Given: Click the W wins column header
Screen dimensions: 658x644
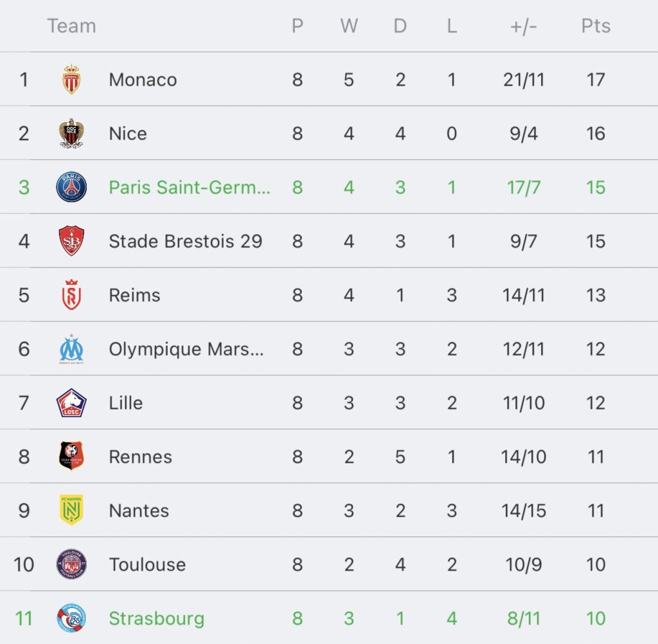Looking at the screenshot, I should point(349,26).
